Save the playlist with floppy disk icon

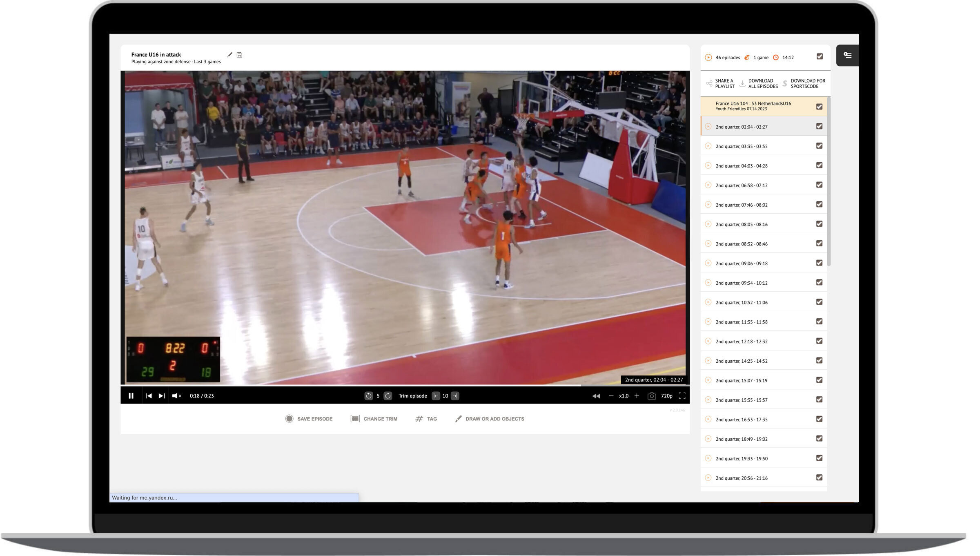[x=240, y=55]
